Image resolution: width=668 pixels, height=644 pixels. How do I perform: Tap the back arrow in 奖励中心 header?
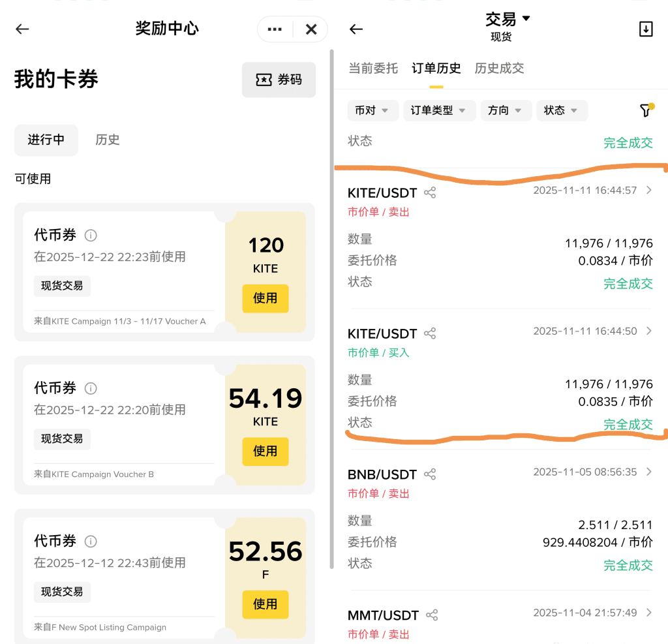[23, 29]
